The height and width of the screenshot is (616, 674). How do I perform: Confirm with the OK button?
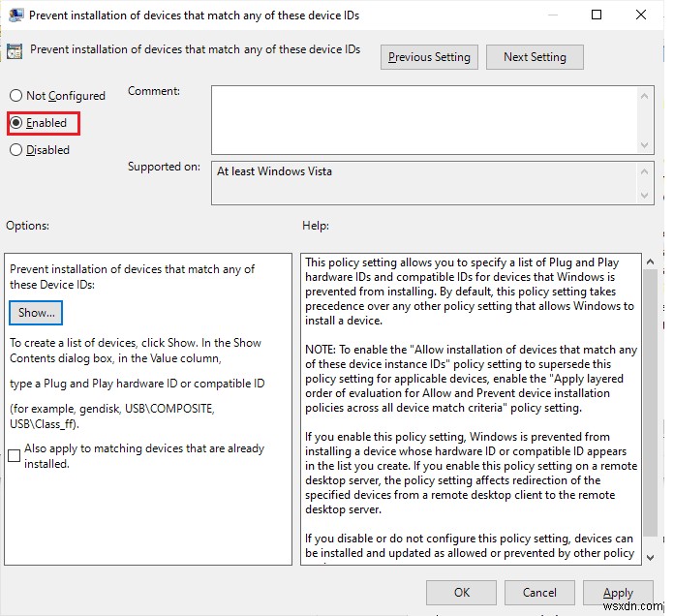tap(461, 593)
